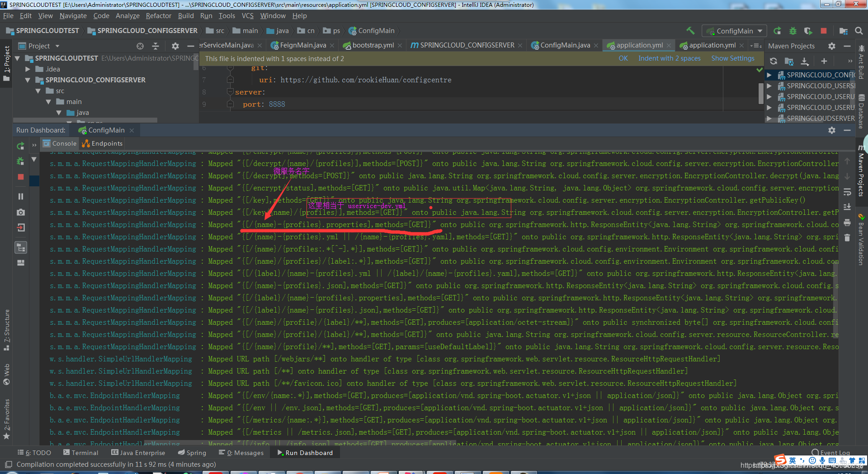Open Project panel settings gear
This screenshot has height=474, width=868.
175,46
